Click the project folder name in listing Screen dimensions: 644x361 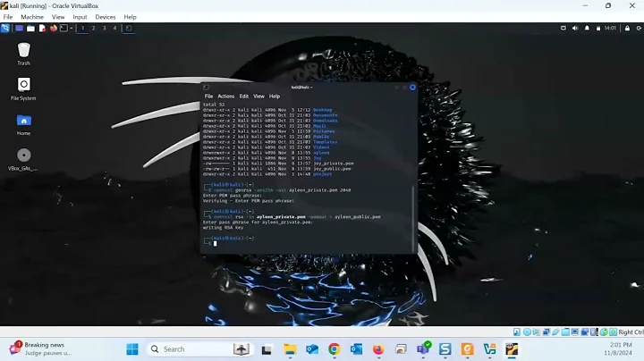pyautogui.click(x=322, y=174)
